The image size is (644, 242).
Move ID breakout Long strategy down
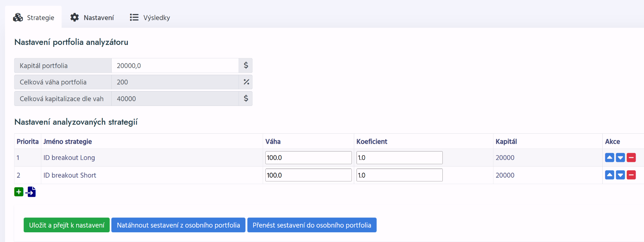pyautogui.click(x=620, y=158)
